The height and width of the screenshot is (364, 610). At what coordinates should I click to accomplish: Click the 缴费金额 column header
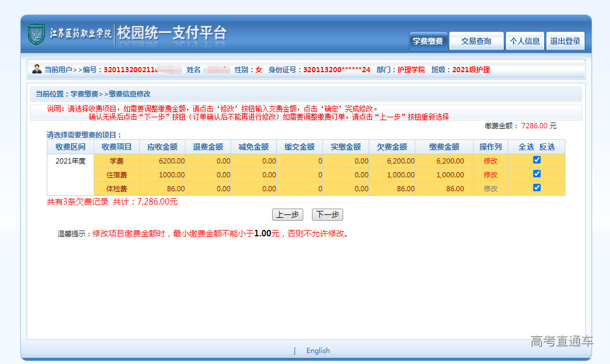(x=444, y=147)
